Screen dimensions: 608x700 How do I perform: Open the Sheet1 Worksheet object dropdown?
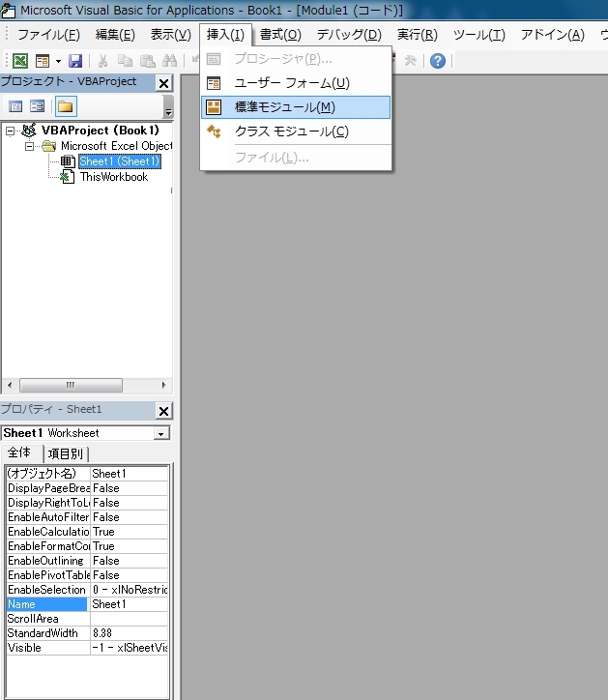pos(161,433)
